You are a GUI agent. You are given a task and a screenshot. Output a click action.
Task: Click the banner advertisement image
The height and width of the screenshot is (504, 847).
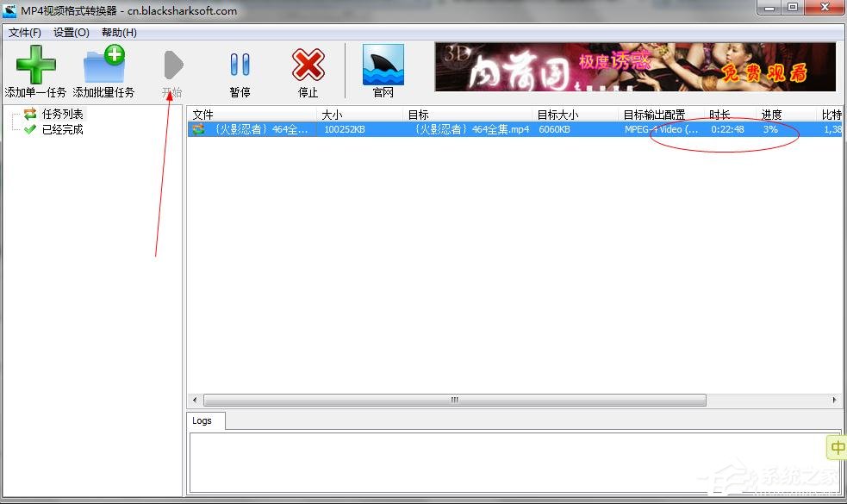(635, 67)
